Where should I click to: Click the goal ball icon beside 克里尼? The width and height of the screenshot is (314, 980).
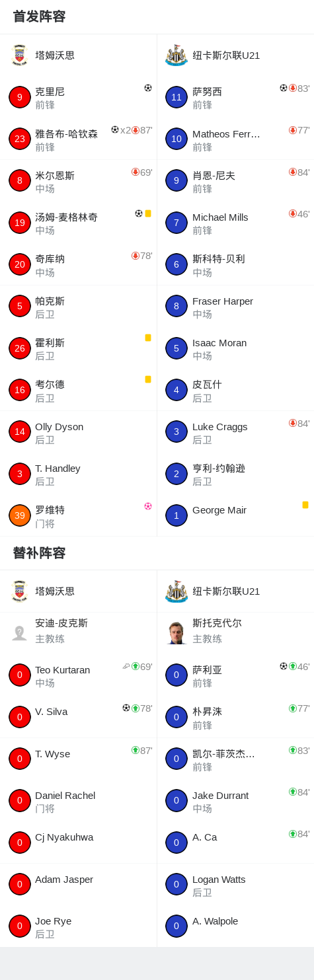point(148,88)
